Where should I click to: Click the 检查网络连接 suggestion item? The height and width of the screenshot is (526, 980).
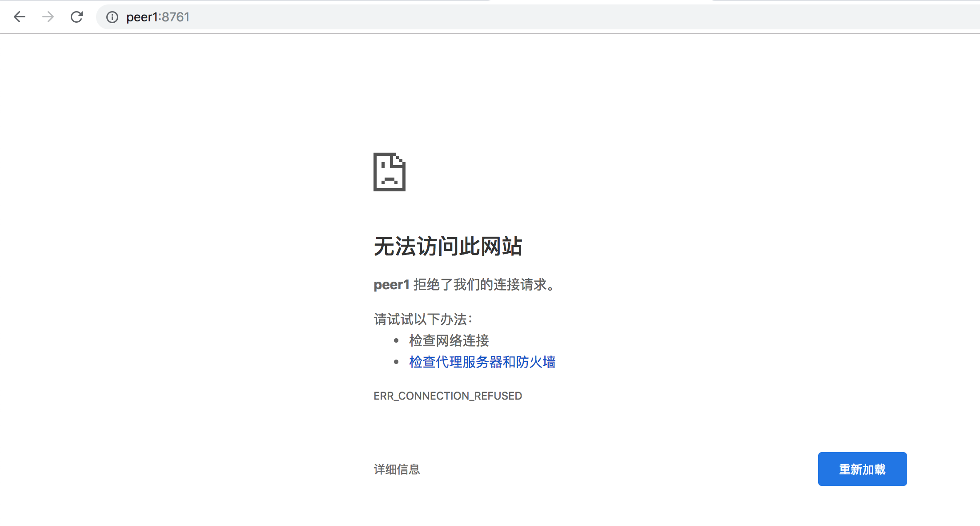tap(449, 340)
